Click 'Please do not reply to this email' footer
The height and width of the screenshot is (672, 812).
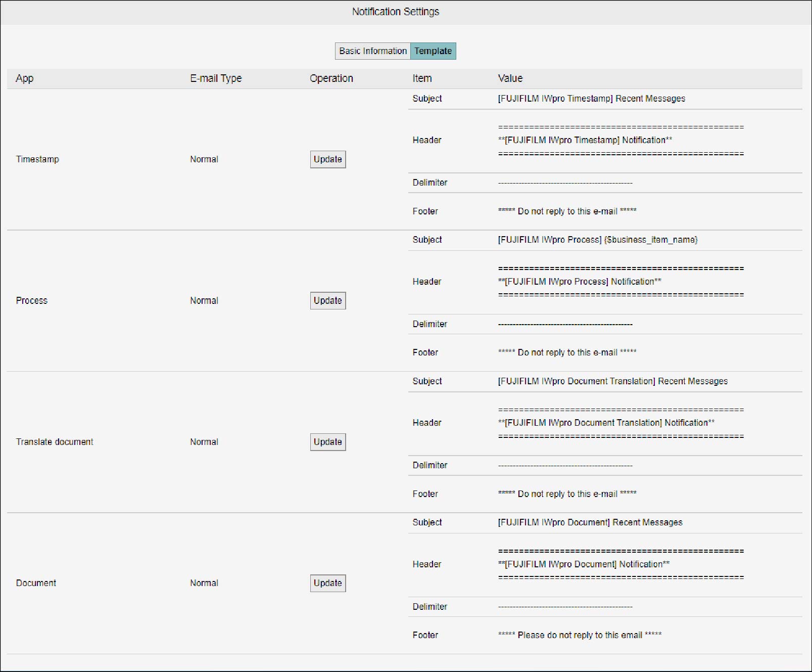[x=580, y=635]
